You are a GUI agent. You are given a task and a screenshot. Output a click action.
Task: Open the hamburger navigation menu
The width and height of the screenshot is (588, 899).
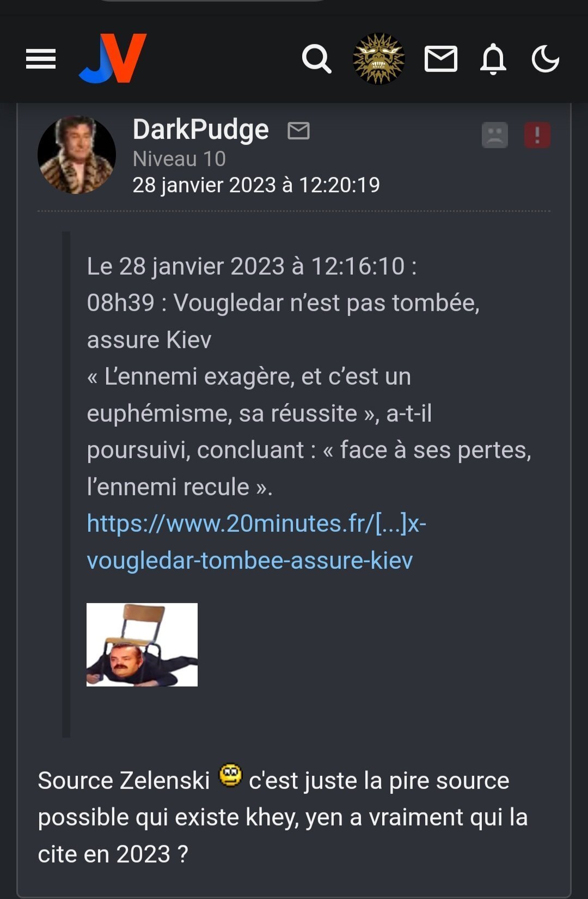(41, 59)
